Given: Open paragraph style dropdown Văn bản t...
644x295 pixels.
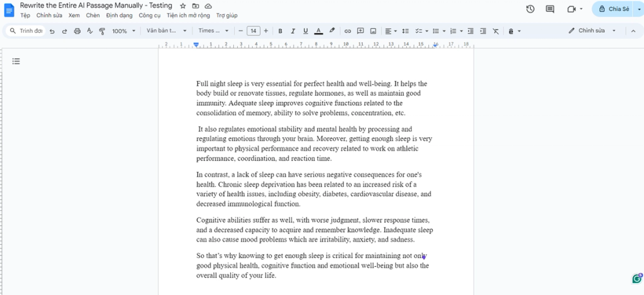Looking at the screenshot, I should (166, 31).
